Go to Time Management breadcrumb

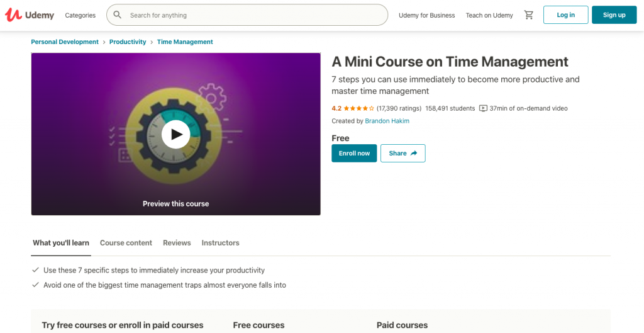pos(185,42)
